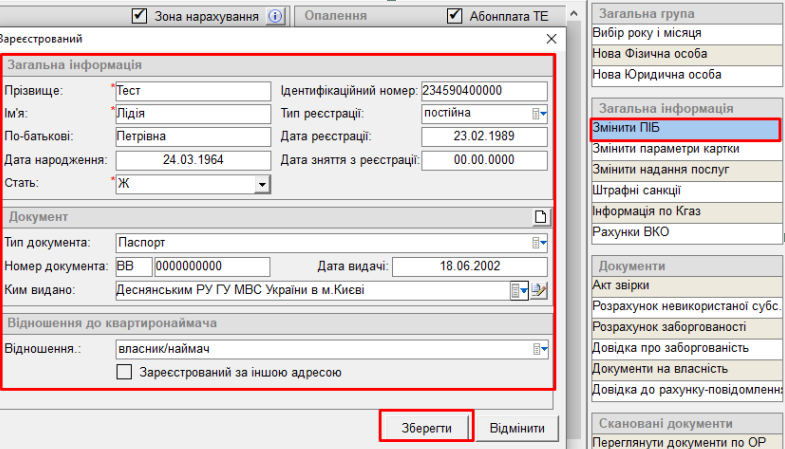Click the Відмінити button
Screen dimensions: 785x449
click(517, 428)
